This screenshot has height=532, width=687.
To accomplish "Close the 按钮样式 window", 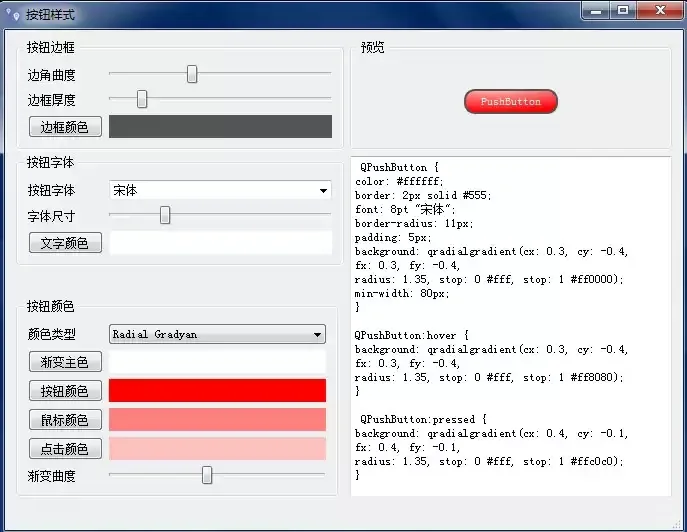I will (x=660, y=11).
